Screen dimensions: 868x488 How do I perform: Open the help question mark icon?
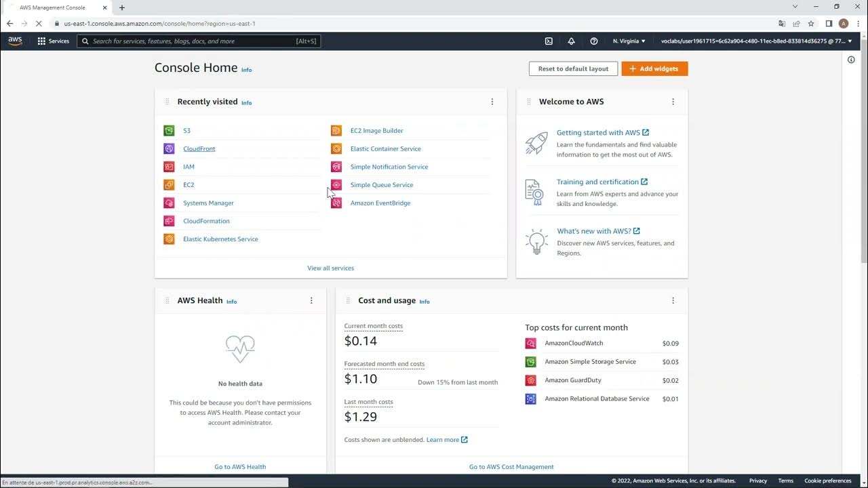[x=594, y=41]
